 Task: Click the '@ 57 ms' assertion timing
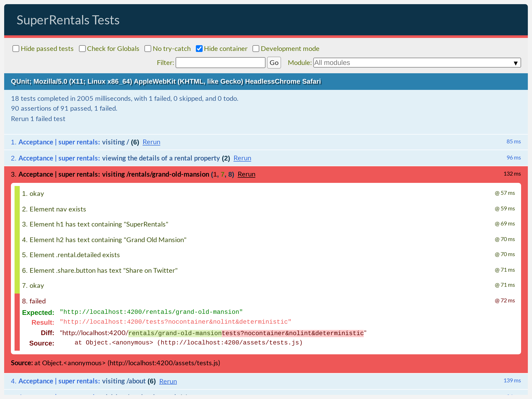pos(505,193)
